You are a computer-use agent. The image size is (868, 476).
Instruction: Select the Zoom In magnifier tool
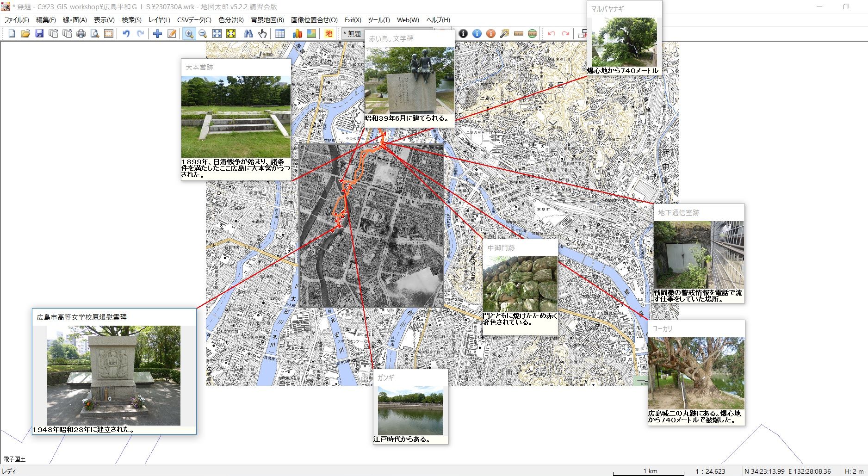[x=189, y=33]
